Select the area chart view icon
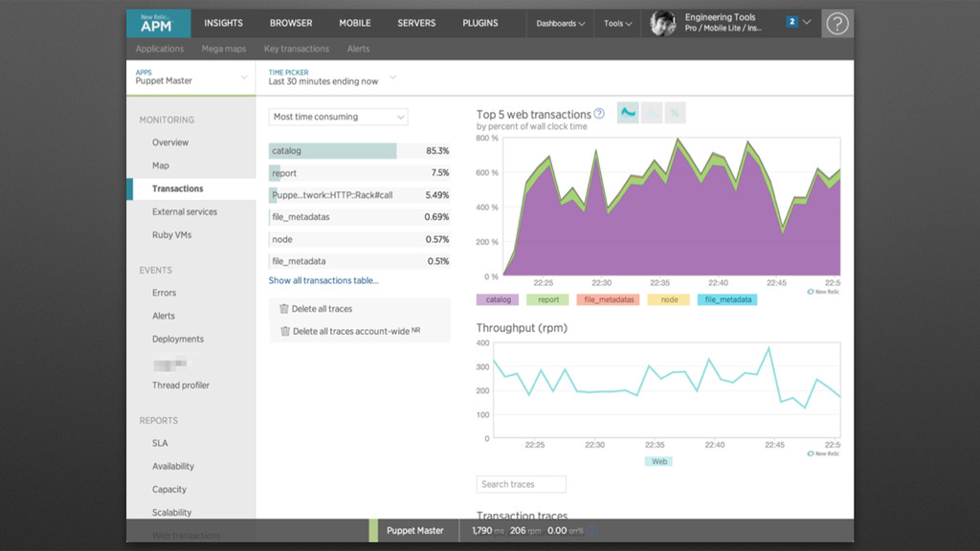Viewport: 980px width, 551px height. tap(628, 113)
